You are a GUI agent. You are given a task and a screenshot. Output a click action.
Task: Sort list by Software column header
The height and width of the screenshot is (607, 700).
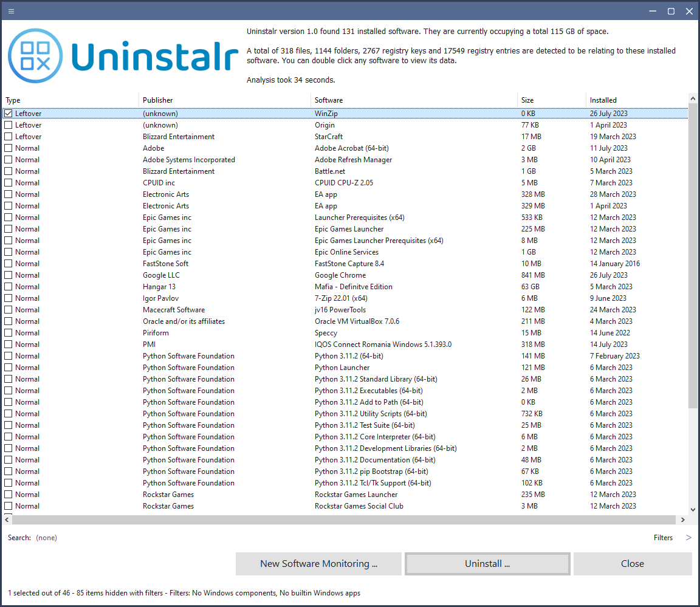pos(414,100)
